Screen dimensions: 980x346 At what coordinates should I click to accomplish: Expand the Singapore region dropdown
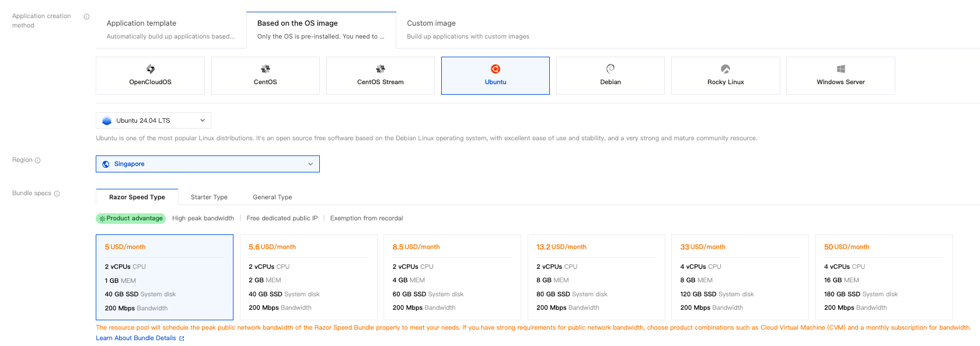point(208,164)
